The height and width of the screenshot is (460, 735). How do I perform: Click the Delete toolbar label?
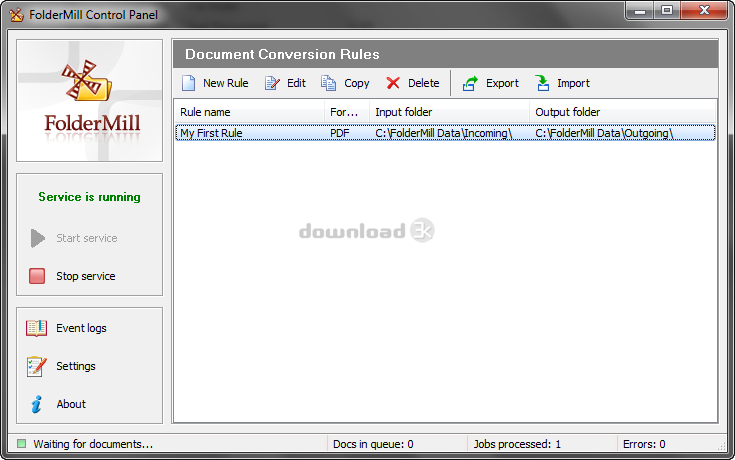424,83
